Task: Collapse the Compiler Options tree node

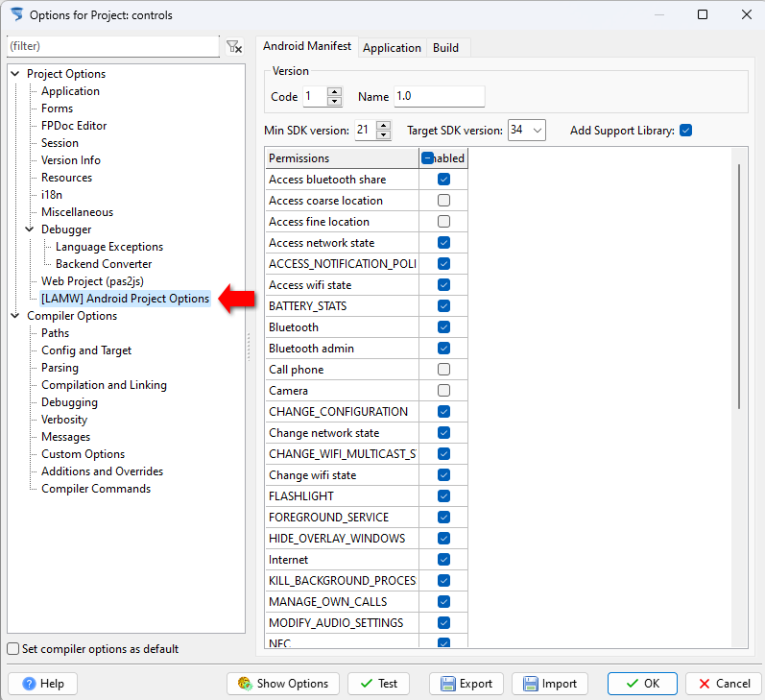Action: [x=15, y=316]
